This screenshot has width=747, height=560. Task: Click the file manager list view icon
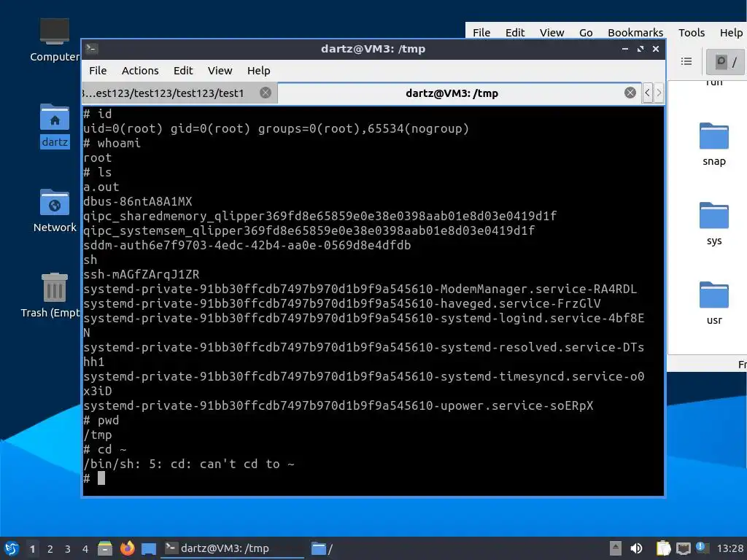686,61
